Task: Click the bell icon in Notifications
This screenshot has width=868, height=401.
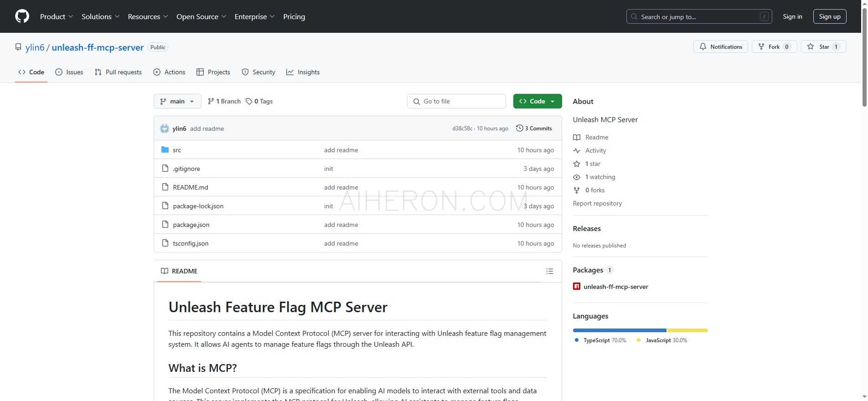Action: [x=703, y=46]
